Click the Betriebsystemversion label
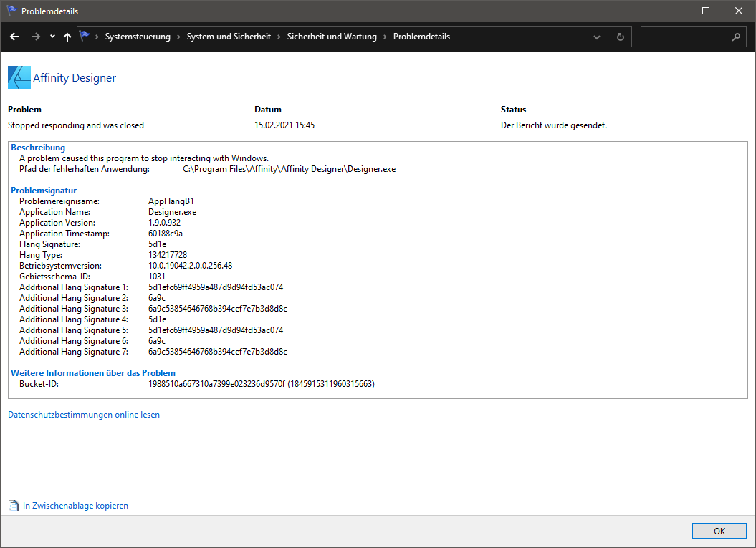 click(60, 266)
